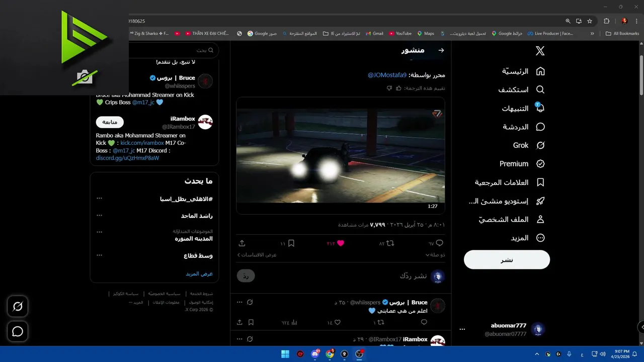Open the YouTube bookmark
This screenshot has width=644, height=362.
tap(400, 34)
